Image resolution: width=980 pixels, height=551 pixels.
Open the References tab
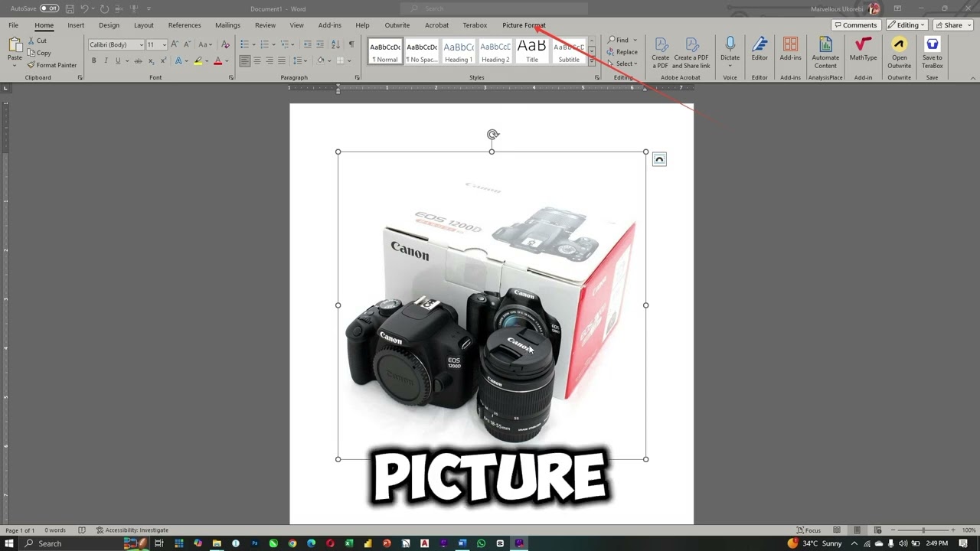[185, 25]
